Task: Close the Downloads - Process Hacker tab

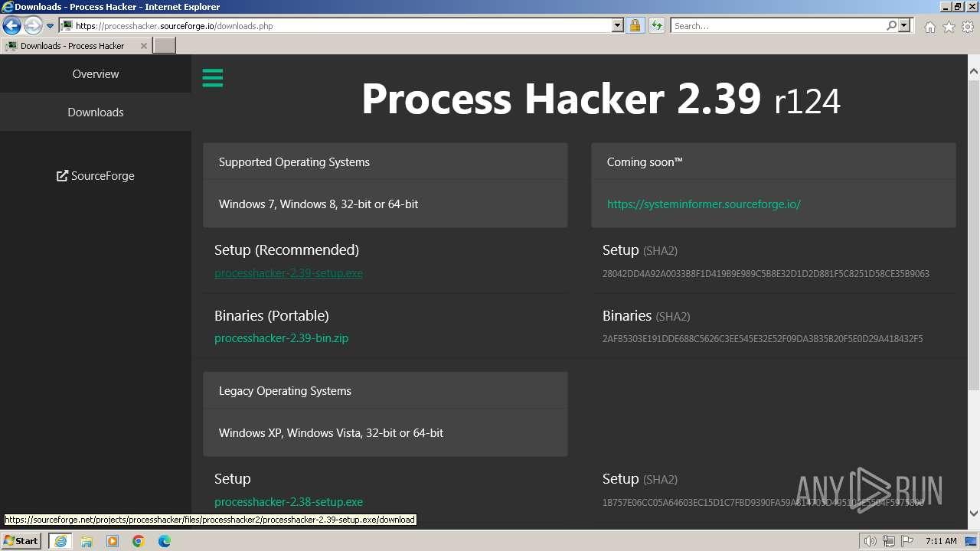Action: coord(143,46)
